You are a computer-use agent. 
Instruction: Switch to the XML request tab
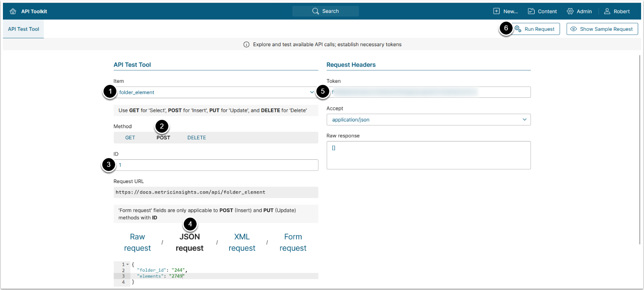point(242,242)
